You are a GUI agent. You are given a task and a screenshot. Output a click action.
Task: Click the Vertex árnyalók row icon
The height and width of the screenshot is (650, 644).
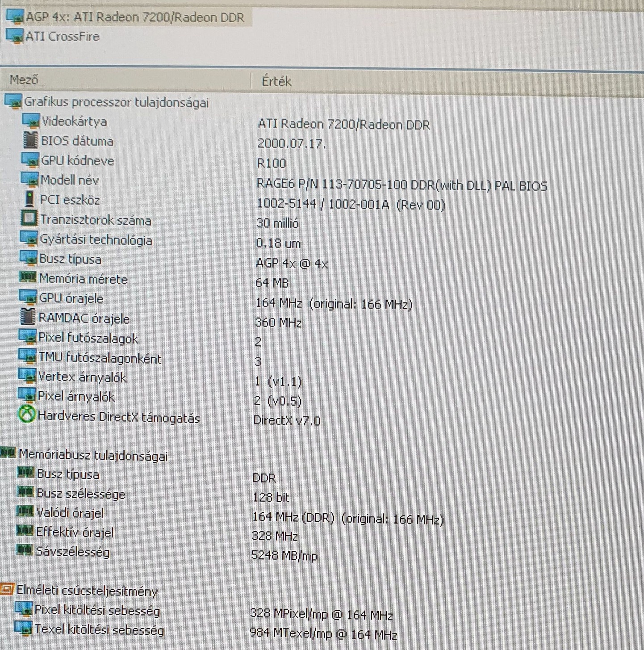27,376
